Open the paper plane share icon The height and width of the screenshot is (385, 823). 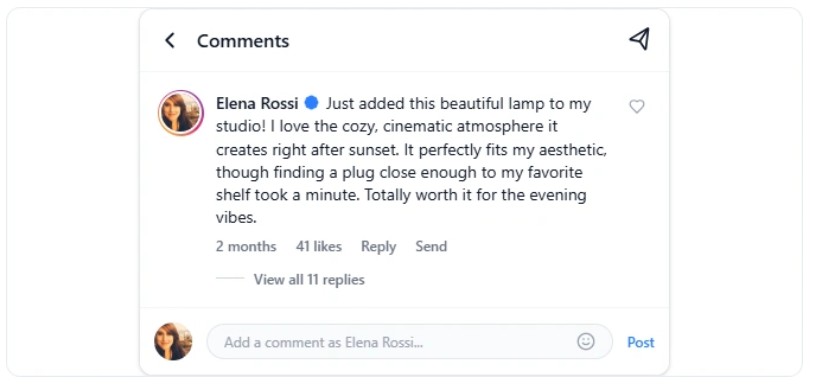(x=639, y=39)
